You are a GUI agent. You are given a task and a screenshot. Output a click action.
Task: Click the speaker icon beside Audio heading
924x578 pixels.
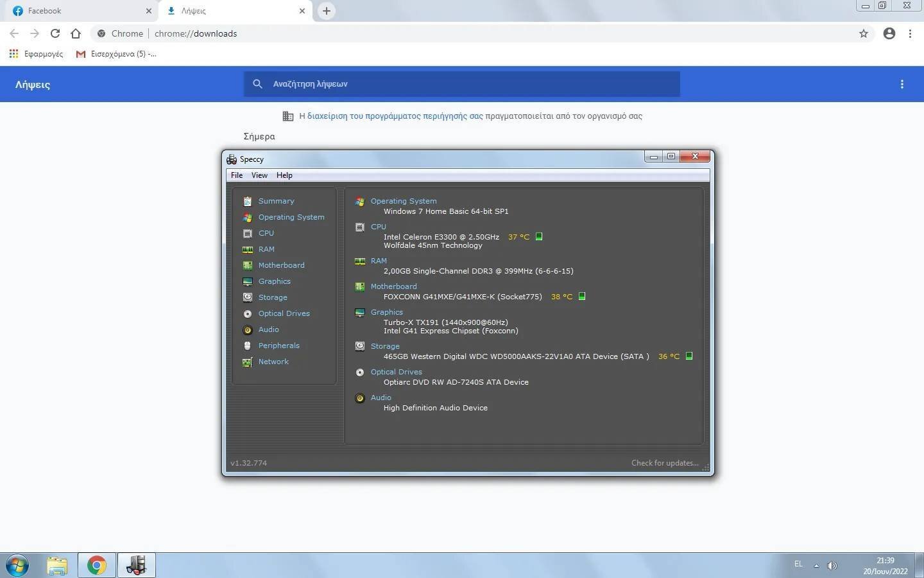tap(360, 398)
